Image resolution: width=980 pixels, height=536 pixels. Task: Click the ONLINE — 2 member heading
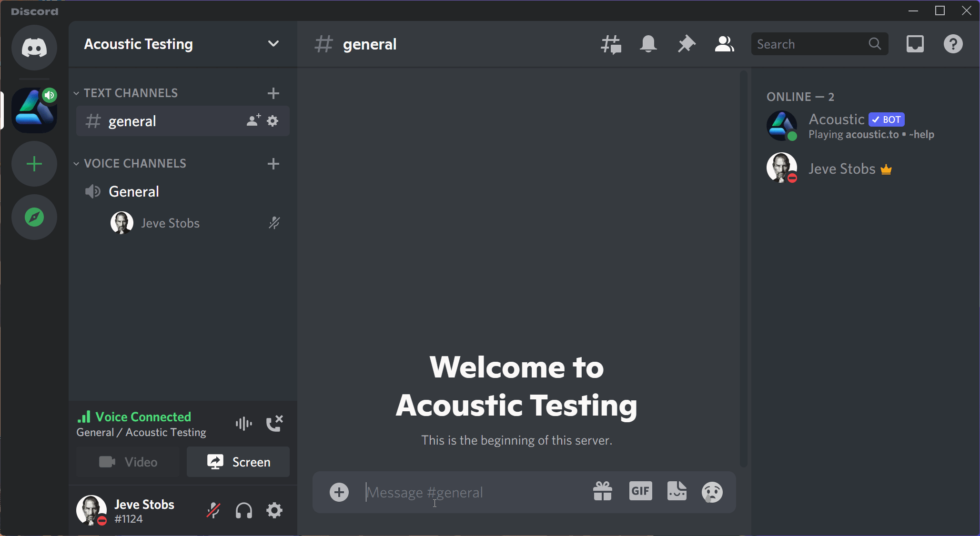(x=800, y=97)
